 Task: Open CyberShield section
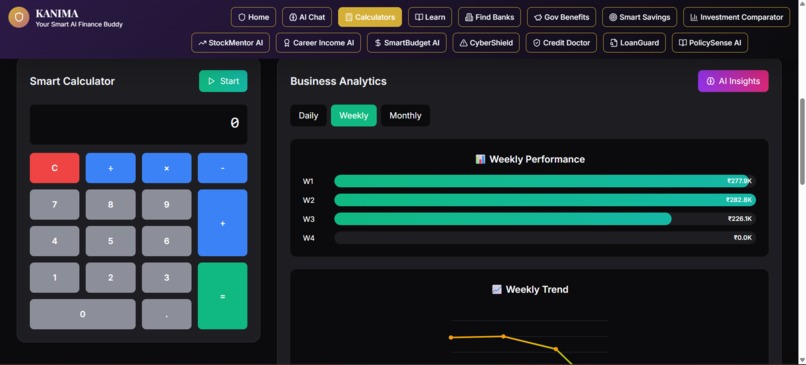[x=486, y=43]
